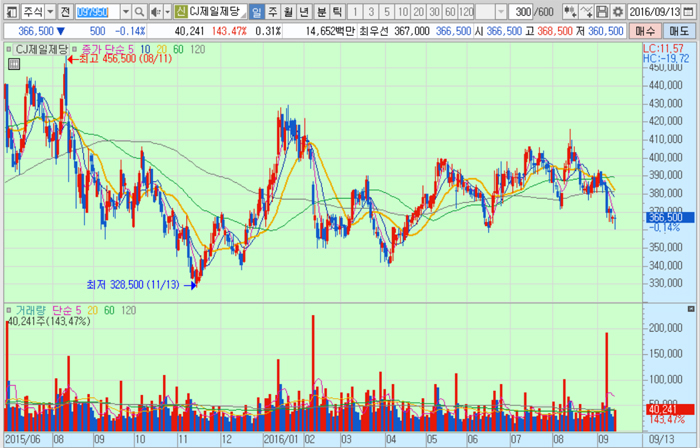
Task: Click the CJ제일제당 chart legend label
Action: coord(42,50)
